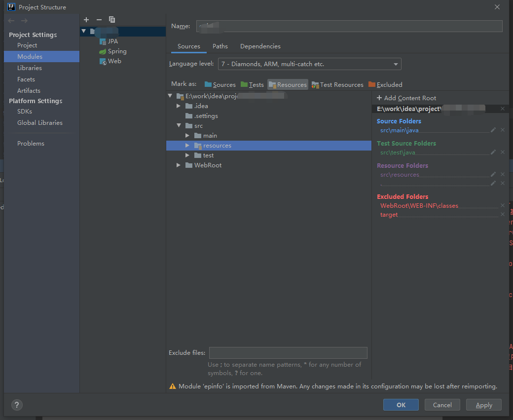Image resolution: width=513 pixels, height=420 pixels.
Task: Focus the module Name field
Action: (x=349, y=26)
